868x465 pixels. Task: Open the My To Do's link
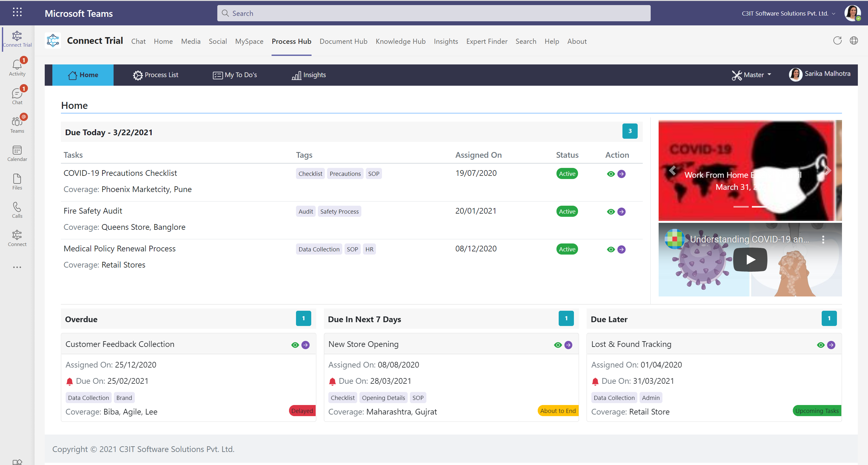pos(235,75)
